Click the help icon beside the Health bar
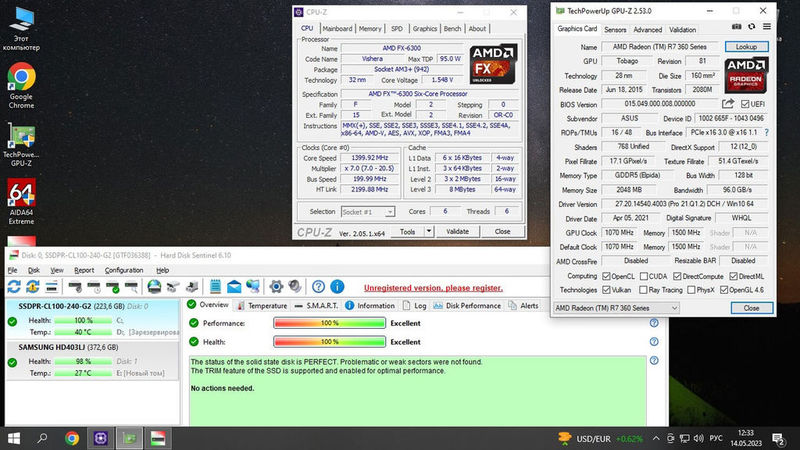This screenshot has width=800, height=450. [654, 342]
